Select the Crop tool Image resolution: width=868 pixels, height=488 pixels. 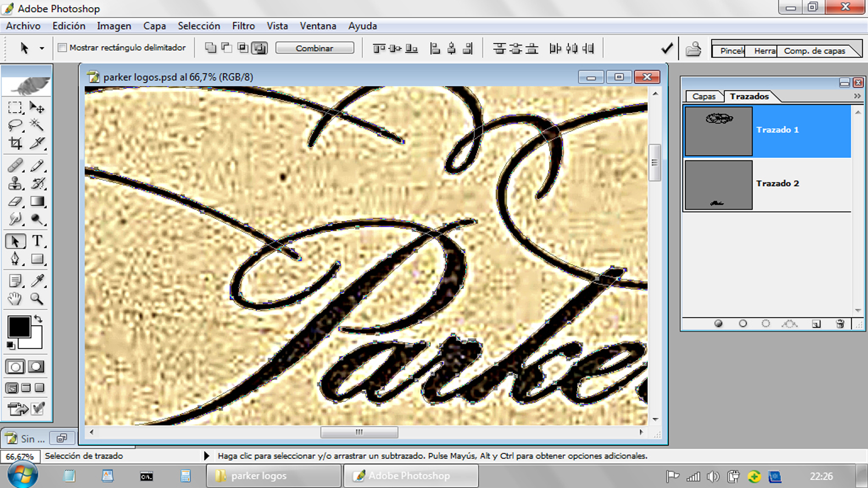[15, 143]
